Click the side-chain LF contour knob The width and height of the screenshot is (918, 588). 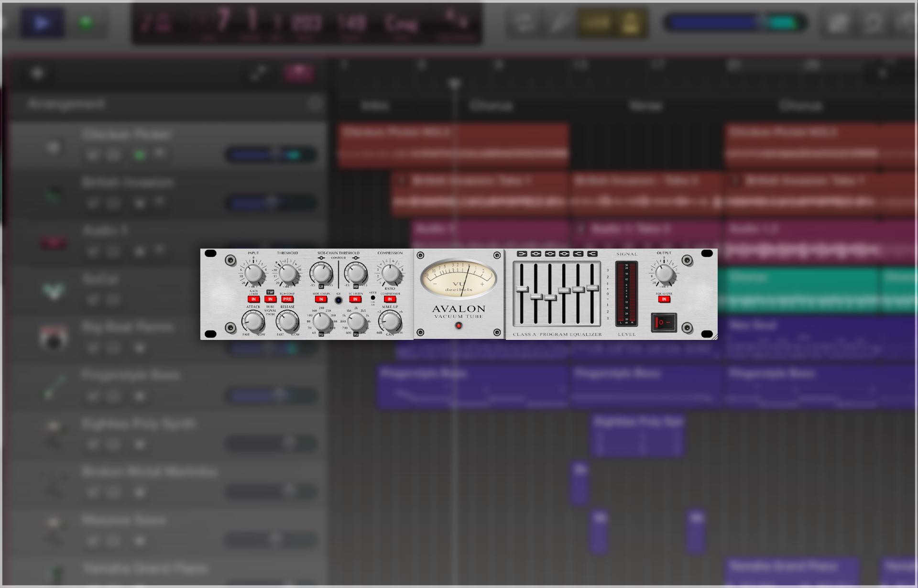point(321,273)
